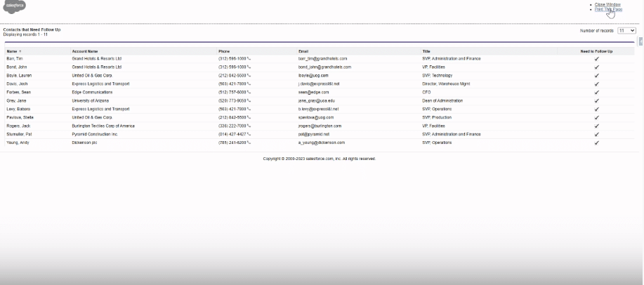The image size is (644, 285).
Task: Click the Print This Page link
Action: [608, 9]
